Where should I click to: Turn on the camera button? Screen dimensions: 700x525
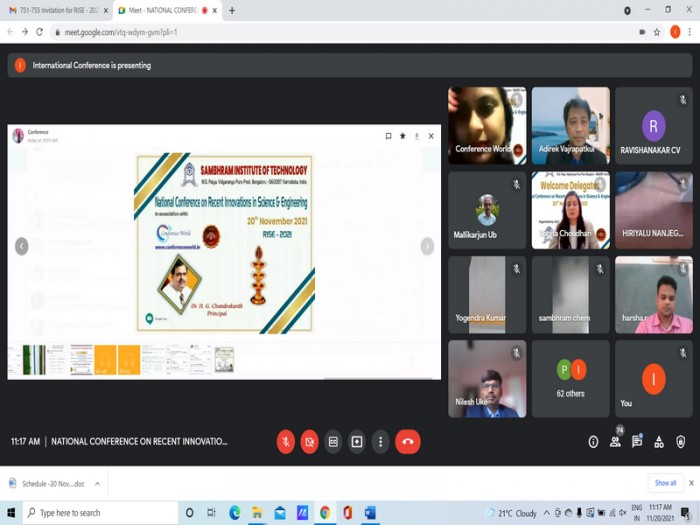309,441
